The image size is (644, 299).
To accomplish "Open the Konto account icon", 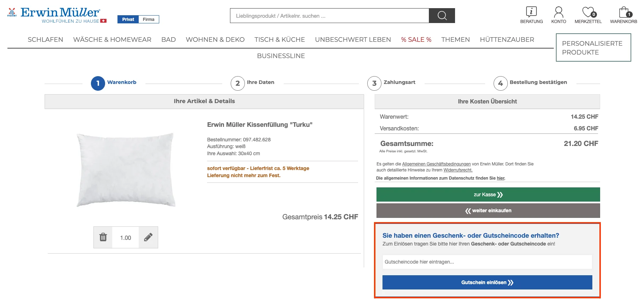I will 558,15.
